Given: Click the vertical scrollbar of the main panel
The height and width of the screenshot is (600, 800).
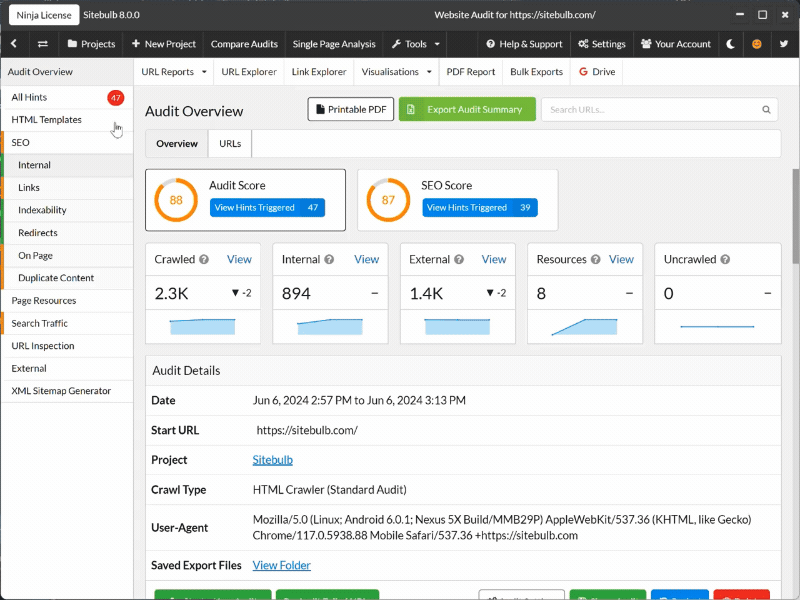Looking at the screenshot, I should click(795, 217).
